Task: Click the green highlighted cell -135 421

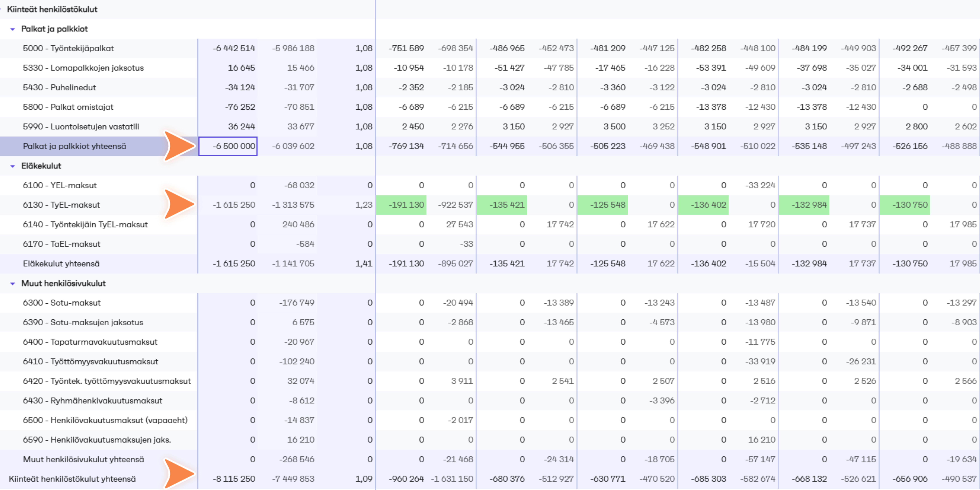Action: (x=502, y=205)
